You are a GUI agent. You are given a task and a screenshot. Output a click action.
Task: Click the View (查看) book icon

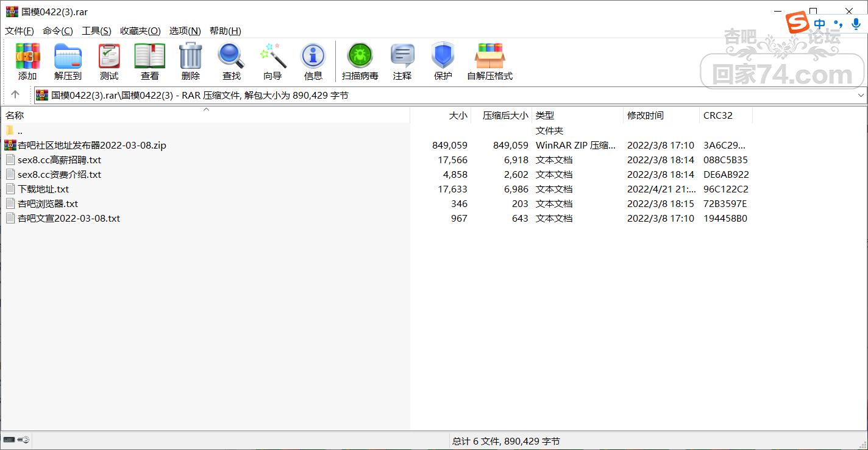(x=150, y=56)
